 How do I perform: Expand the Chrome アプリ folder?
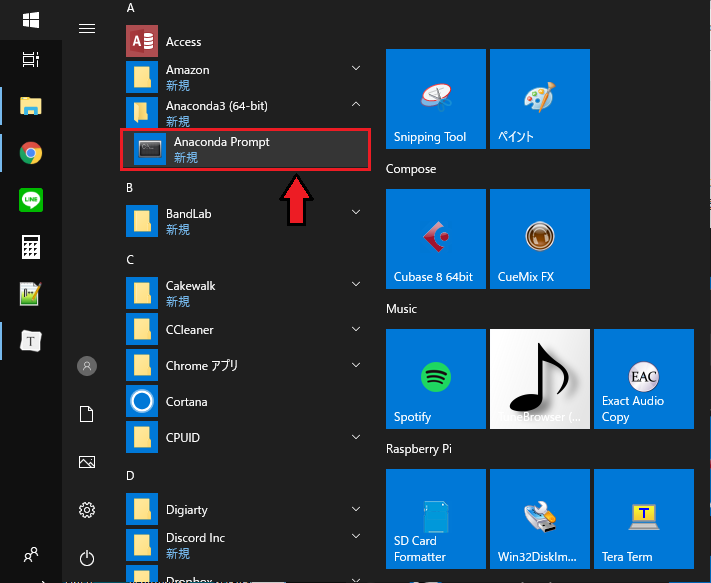(356, 365)
